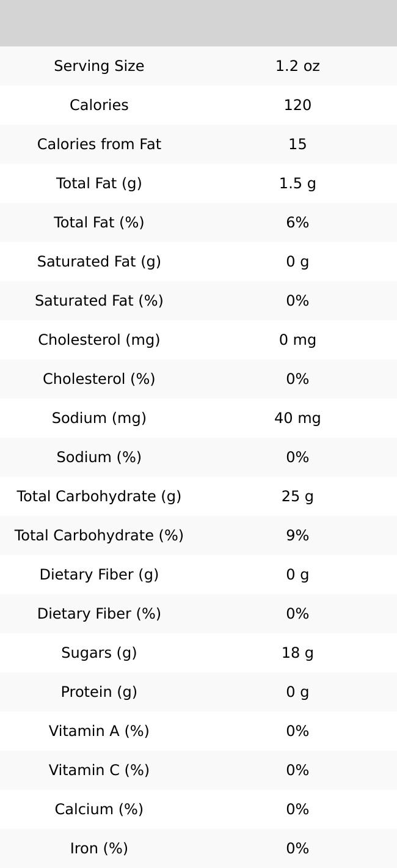Click the 40 mg sodium value

tap(297, 418)
